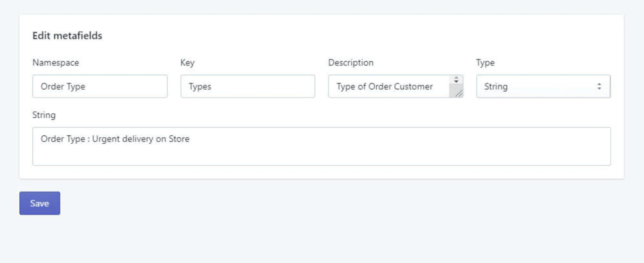Click the Type field label
Screen dimensions: 644x263
tap(485, 63)
